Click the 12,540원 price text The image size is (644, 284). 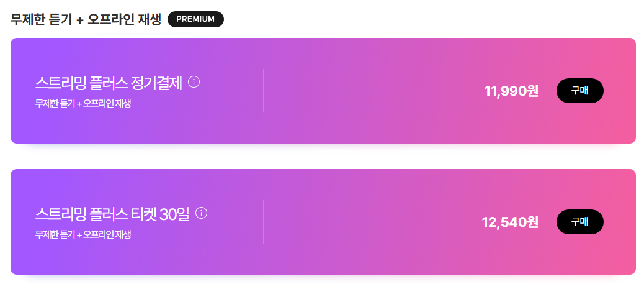tap(509, 222)
